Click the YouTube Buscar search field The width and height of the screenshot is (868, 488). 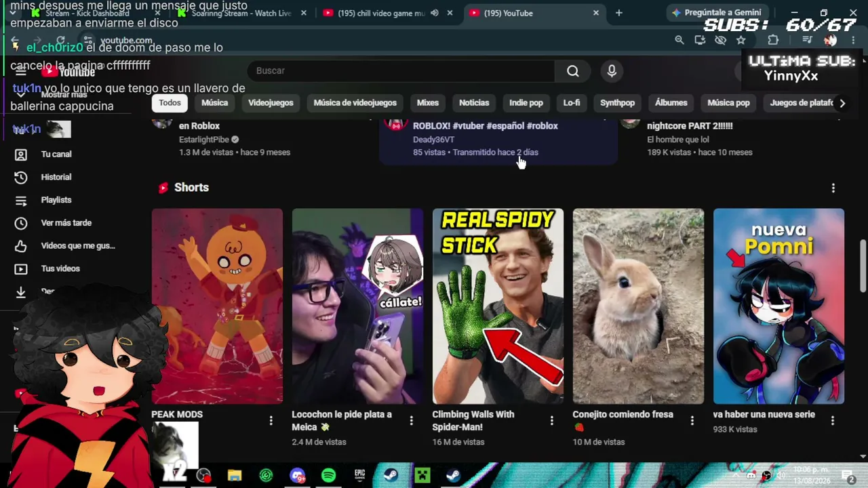tap(401, 71)
